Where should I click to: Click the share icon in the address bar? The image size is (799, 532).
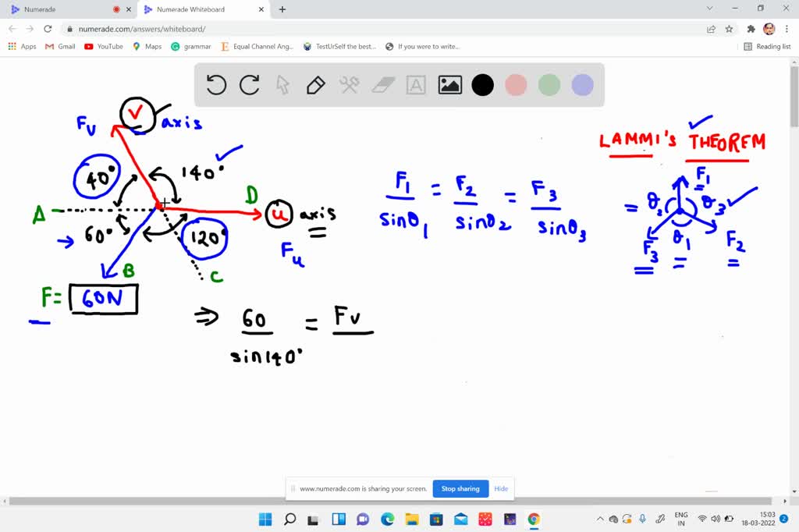click(x=710, y=27)
